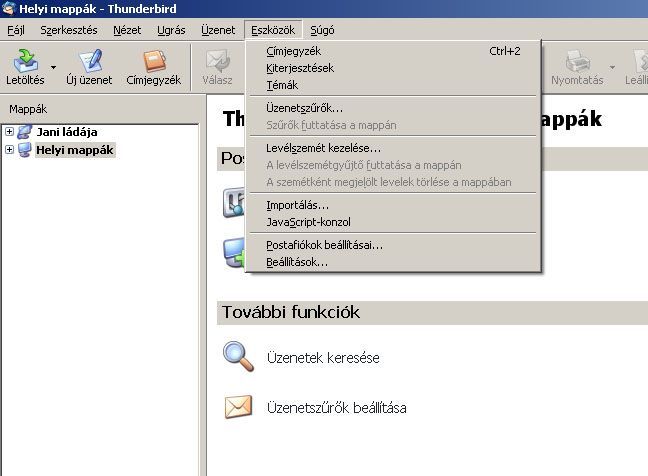648x476 pixels.
Task: Click the Válasz reply toolbar icon
Action: 218,61
